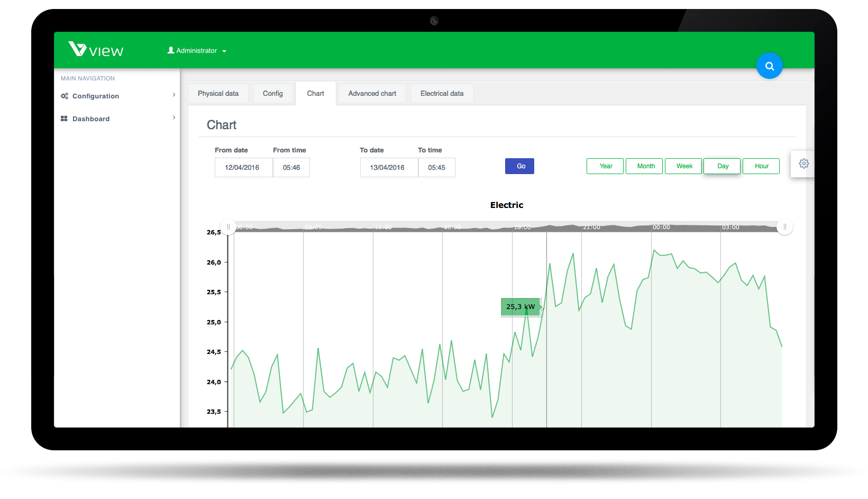Click the From date input field
This screenshot has height=499, width=868.
pos(243,168)
